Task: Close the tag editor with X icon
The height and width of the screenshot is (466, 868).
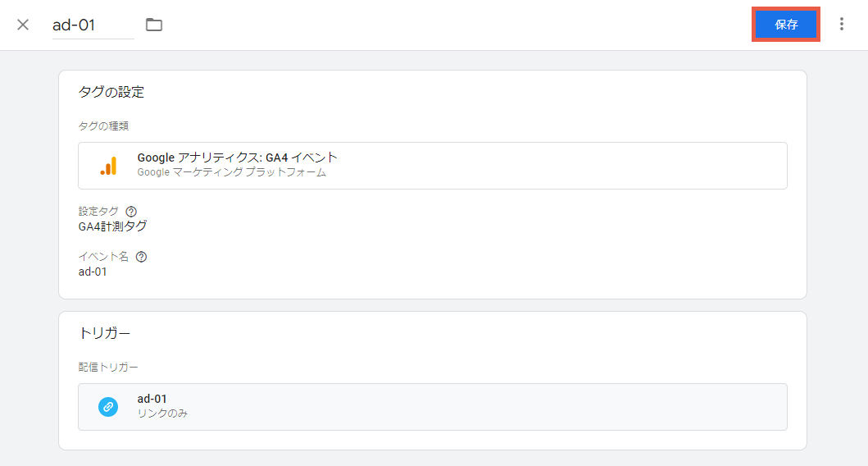Action: tap(23, 25)
